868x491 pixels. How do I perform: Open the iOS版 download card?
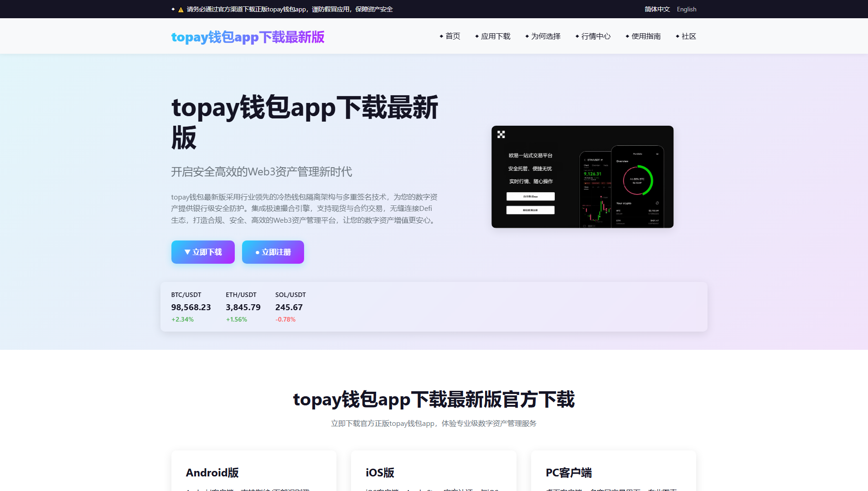[434, 471]
